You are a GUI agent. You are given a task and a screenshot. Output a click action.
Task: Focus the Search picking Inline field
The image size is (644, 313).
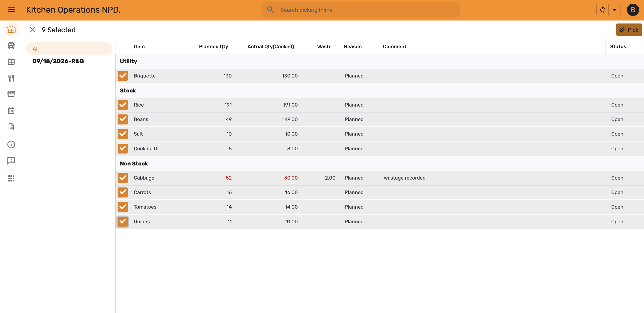point(360,10)
